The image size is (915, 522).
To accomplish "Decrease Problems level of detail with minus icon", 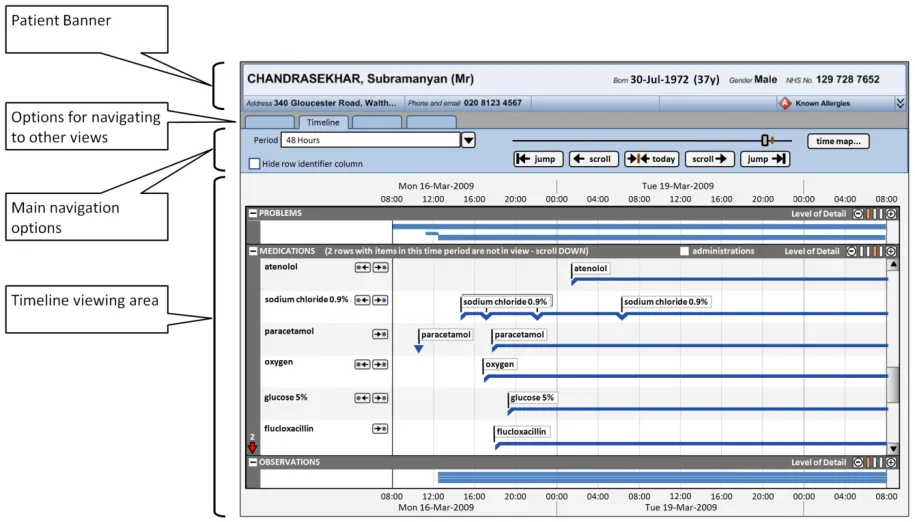I will click(x=857, y=213).
